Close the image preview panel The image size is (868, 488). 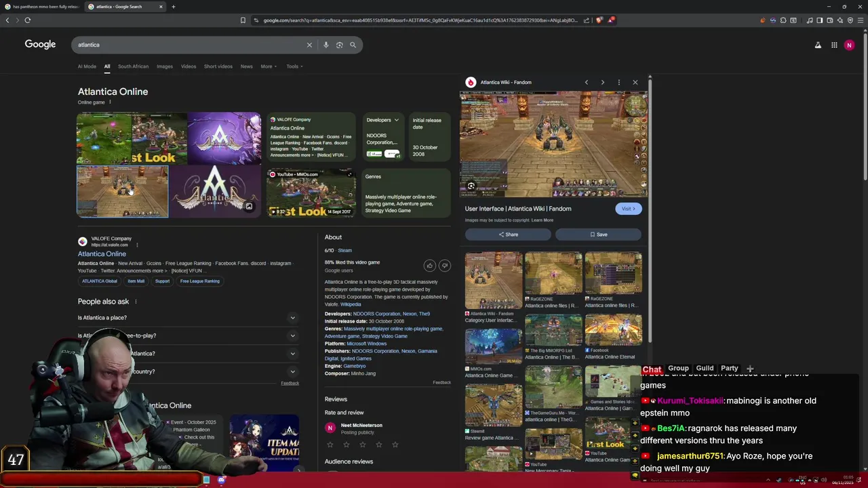click(635, 83)
